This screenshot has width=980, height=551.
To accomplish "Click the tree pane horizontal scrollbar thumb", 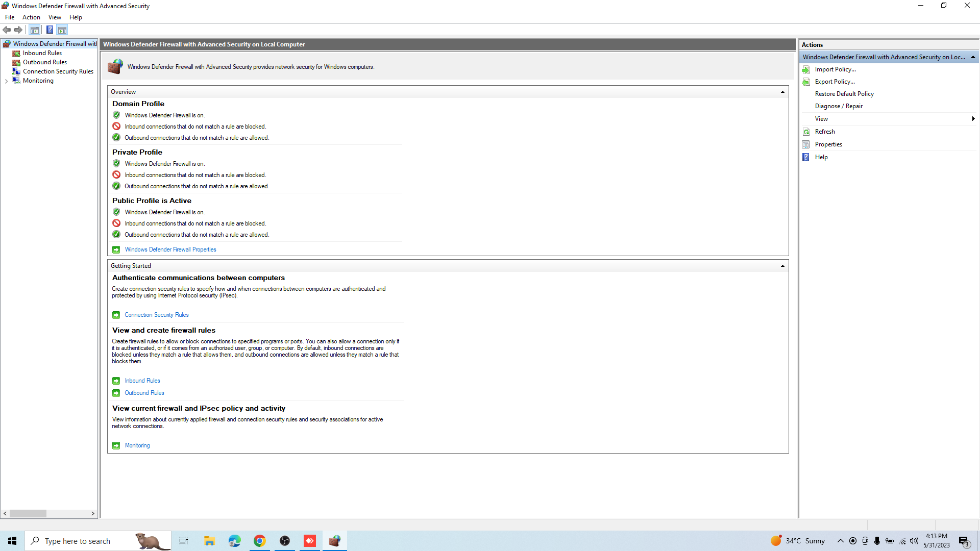I will pyautogui.click(x=28, y=514).
